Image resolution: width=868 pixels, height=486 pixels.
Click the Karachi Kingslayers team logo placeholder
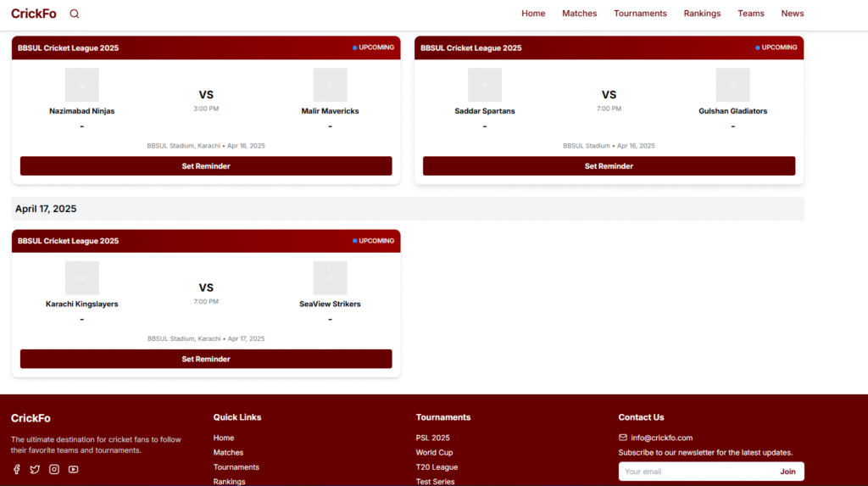(x=82, y=277)
